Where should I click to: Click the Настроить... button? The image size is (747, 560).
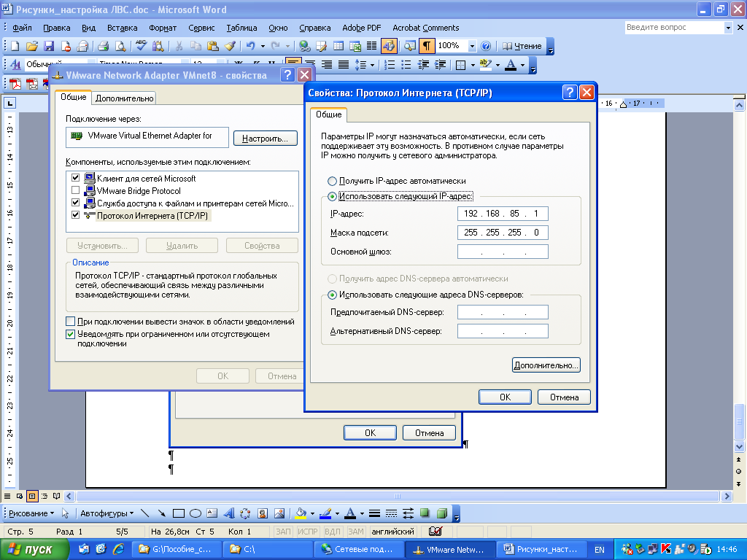tap(266, 139)
